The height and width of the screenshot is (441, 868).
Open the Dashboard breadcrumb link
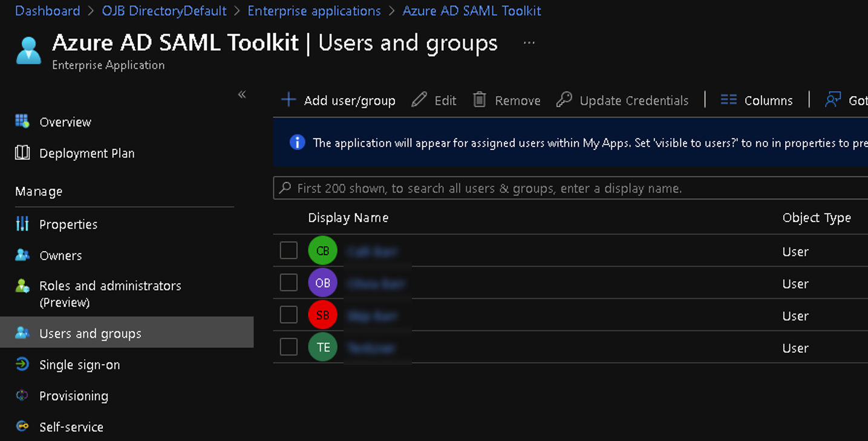pos(47,11)
